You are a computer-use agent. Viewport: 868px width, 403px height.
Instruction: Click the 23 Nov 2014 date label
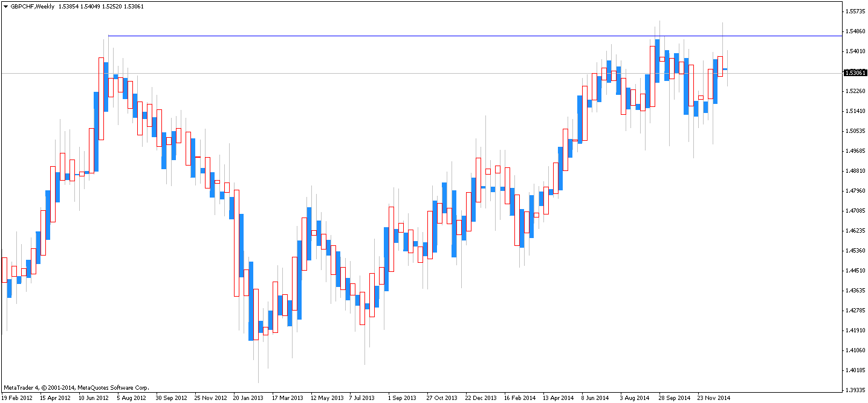(x=713, y=398)
